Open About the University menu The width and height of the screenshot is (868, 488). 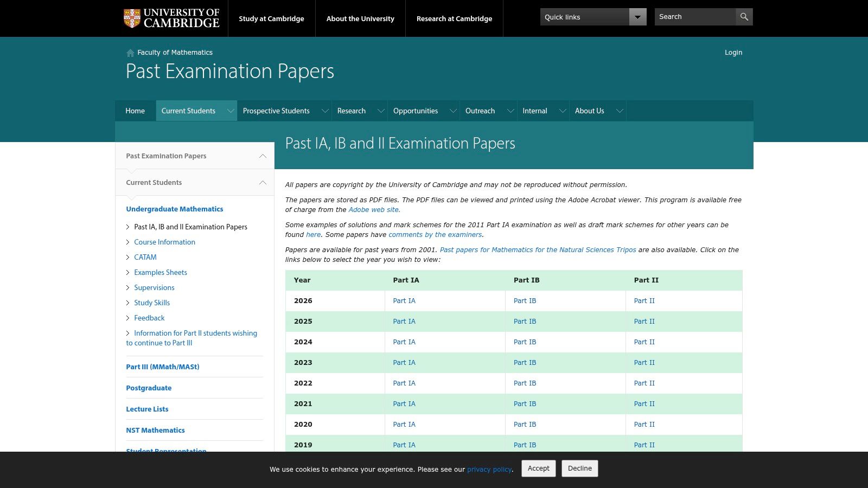pos(360,18)
